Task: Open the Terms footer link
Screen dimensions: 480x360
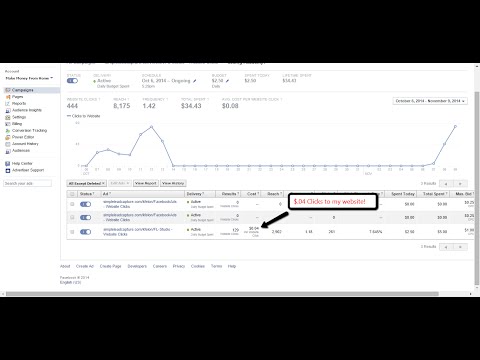Action: point(216,266)
